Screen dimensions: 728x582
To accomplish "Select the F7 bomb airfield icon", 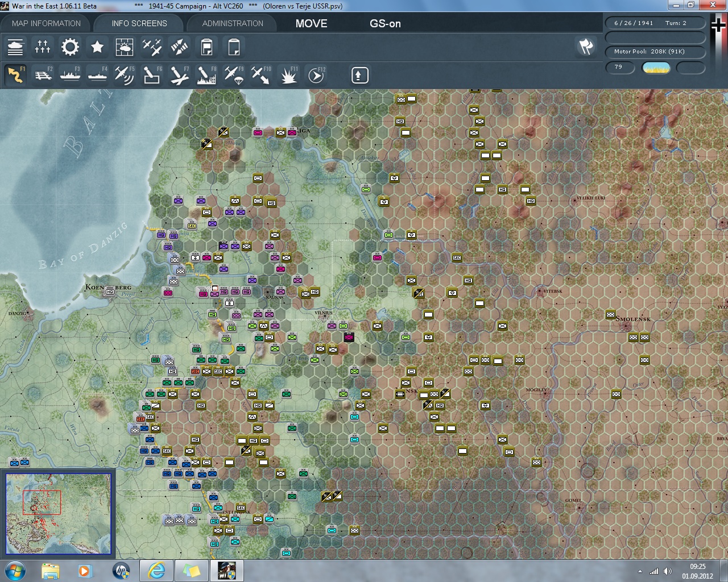I will [x=179, y=75].
